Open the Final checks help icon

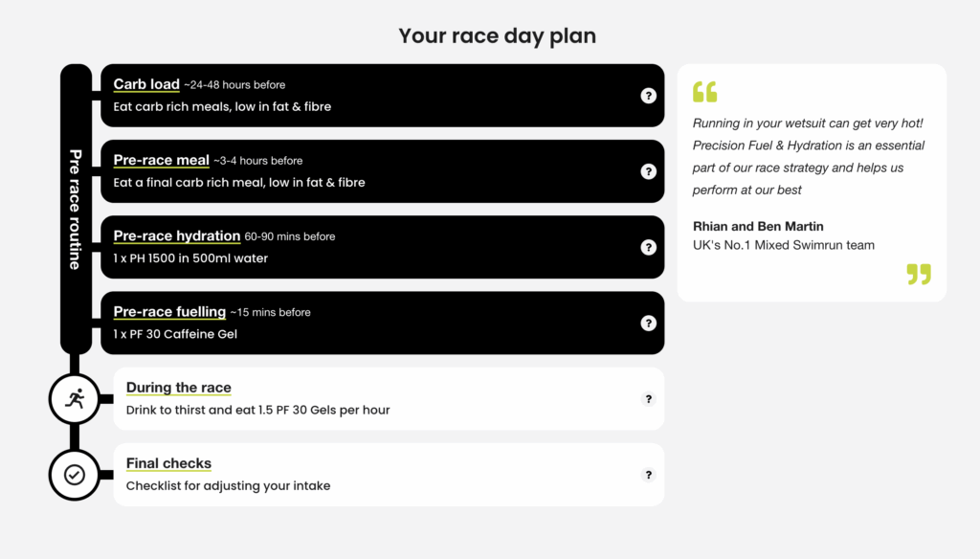tap(648, 475)
